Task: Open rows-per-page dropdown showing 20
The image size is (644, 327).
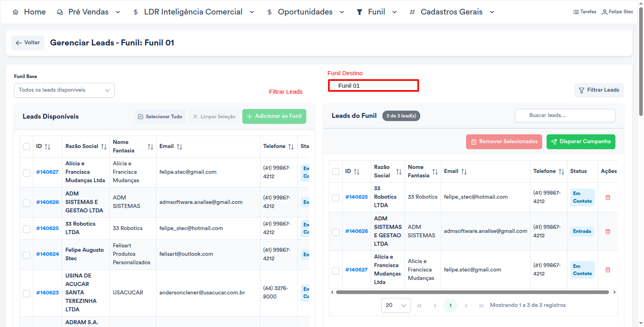Action: pos(396,305)
